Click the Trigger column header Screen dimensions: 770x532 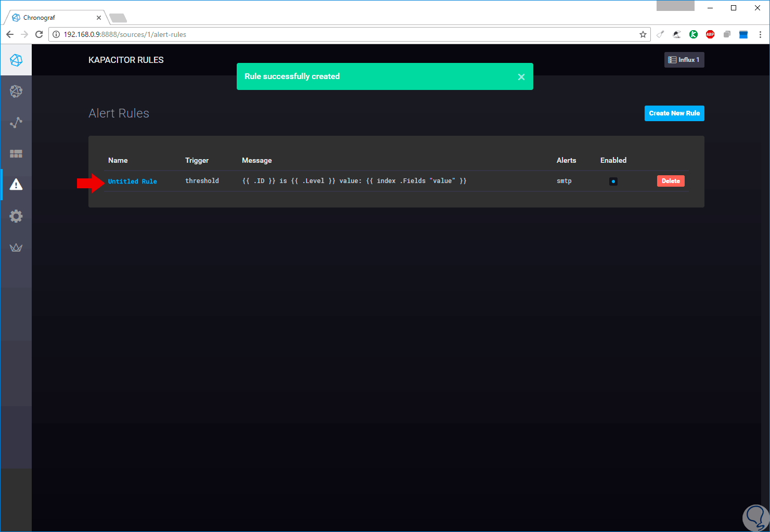[197, 160]
